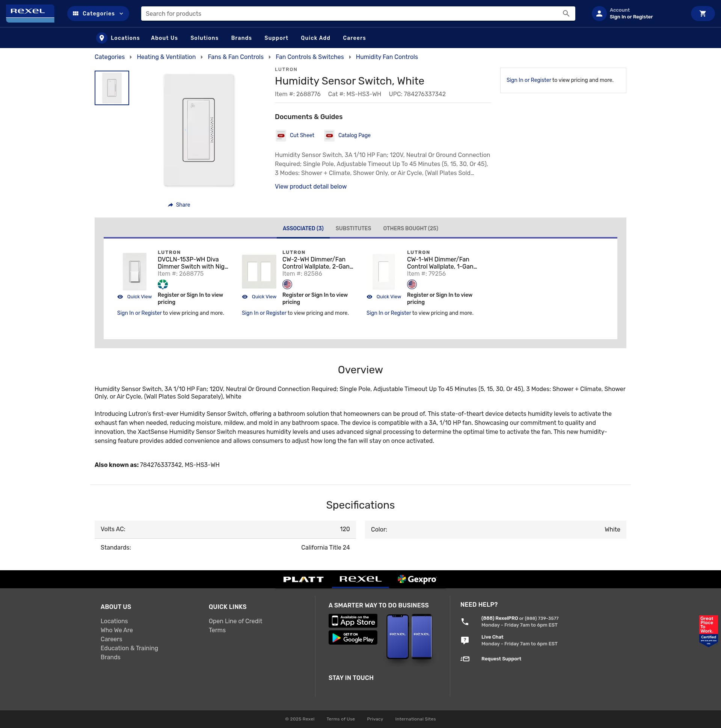721x728 pixels.
Task: Click CW-2-WH two-gang wallplate image
Action: coord(259,271)
